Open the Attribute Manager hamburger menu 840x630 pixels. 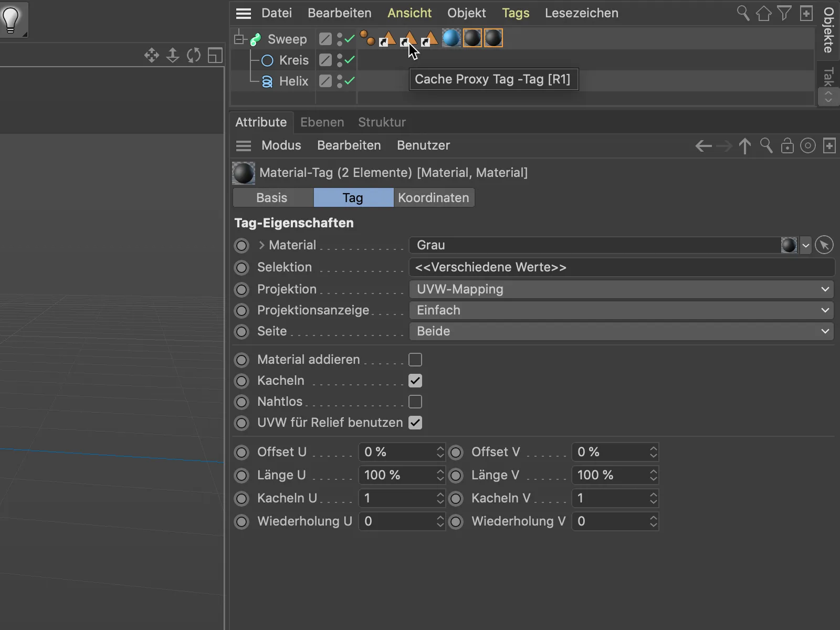[x=243, y=145]
